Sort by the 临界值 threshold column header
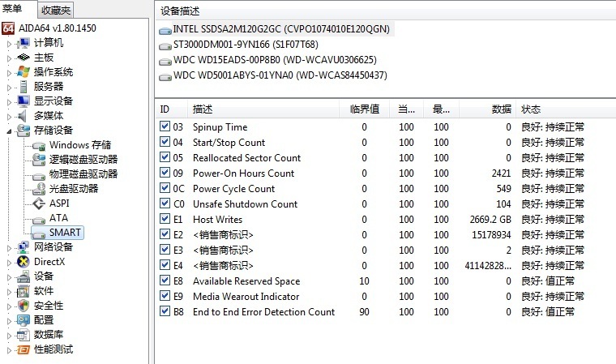Image resolution: width=616 pixels, height=364 pixels. [x=364, y=109]
